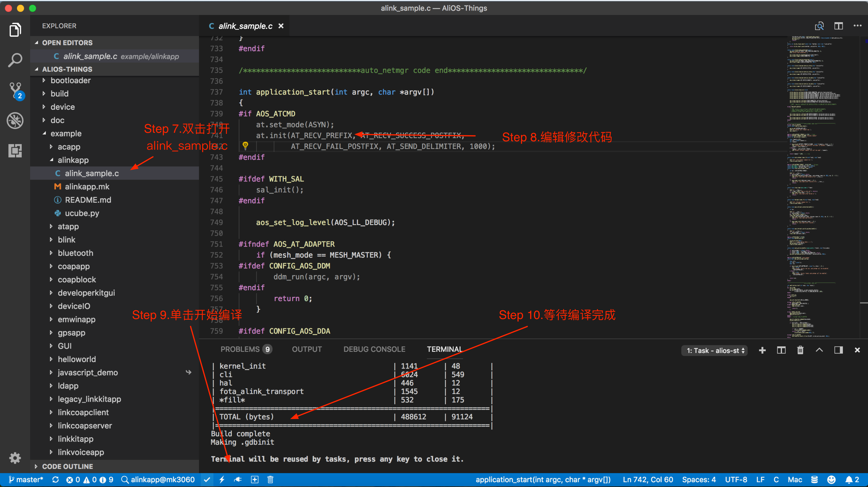This screenshot has width=868, height=487.
Task: Split the editor with the split icon
Action: 838,26
